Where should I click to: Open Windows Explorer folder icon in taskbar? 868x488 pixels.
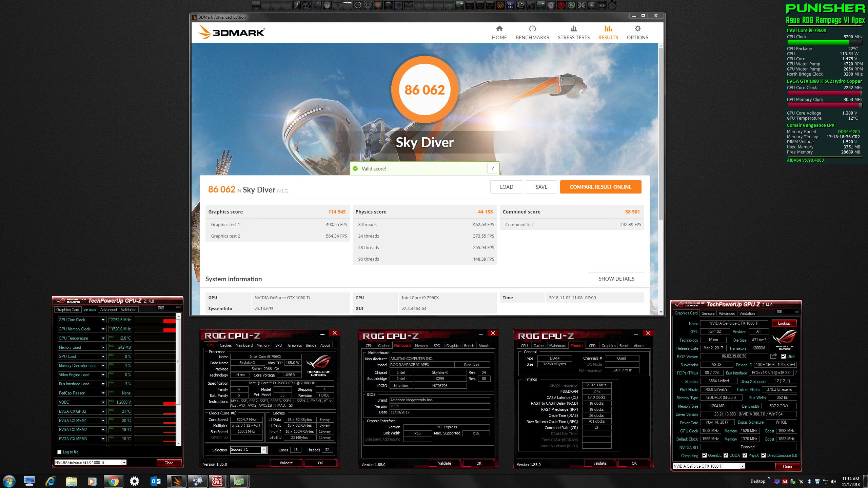click(71, 481)
